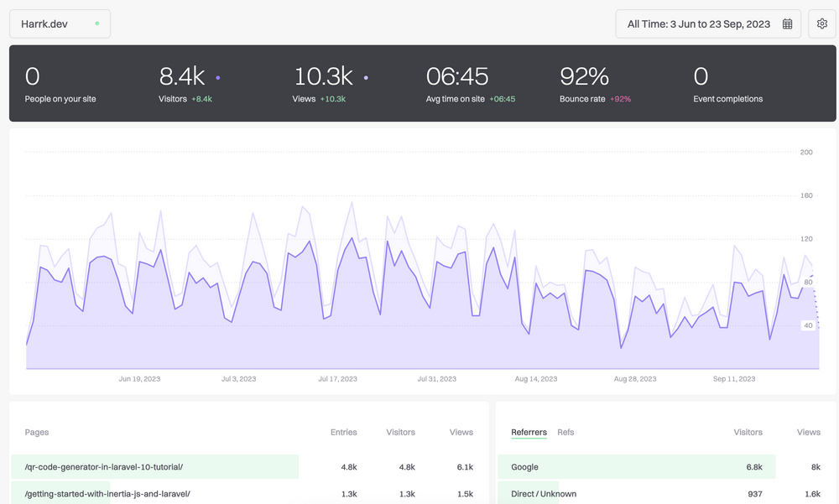This screenshot has height=504, width=839.
Task: Click the Jul 17, 2023 axis label
Action: pos(337,378)
